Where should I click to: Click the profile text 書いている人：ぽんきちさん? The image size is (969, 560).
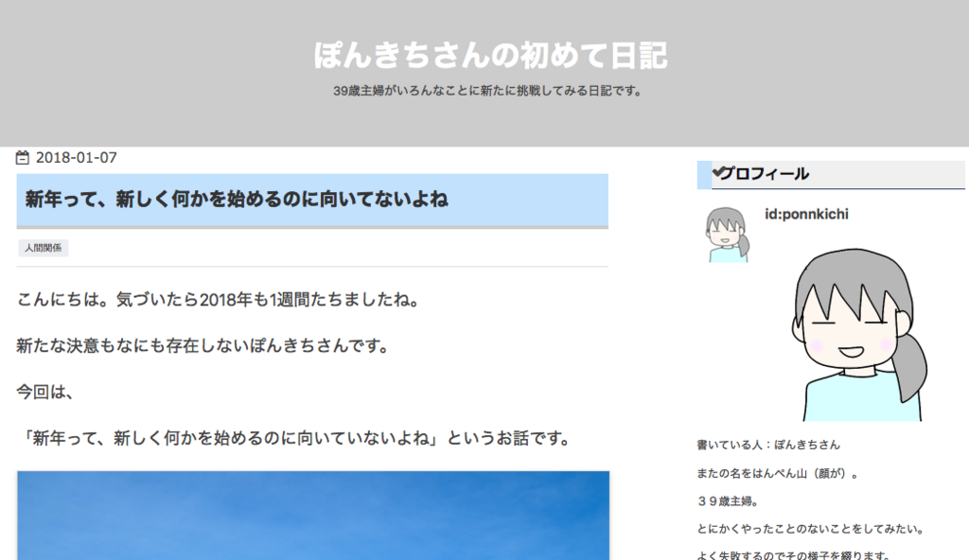pyautogui.click(x=768, y=445)
